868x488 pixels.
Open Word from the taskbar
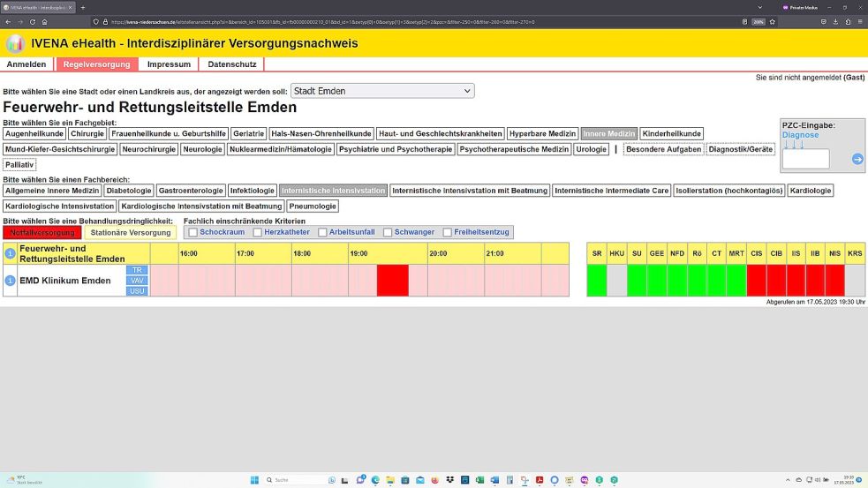[494, 480]
